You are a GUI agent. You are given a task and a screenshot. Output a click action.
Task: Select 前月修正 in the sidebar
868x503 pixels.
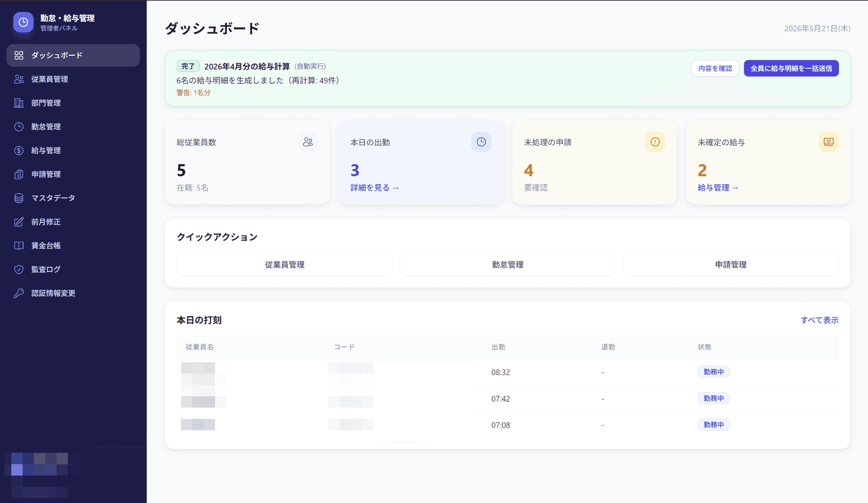[73, 222]
